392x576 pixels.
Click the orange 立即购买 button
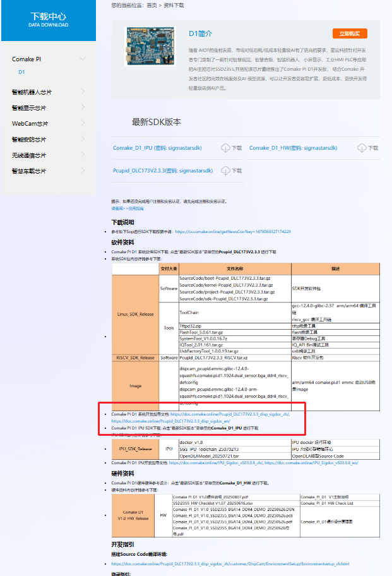pos(350,33)
